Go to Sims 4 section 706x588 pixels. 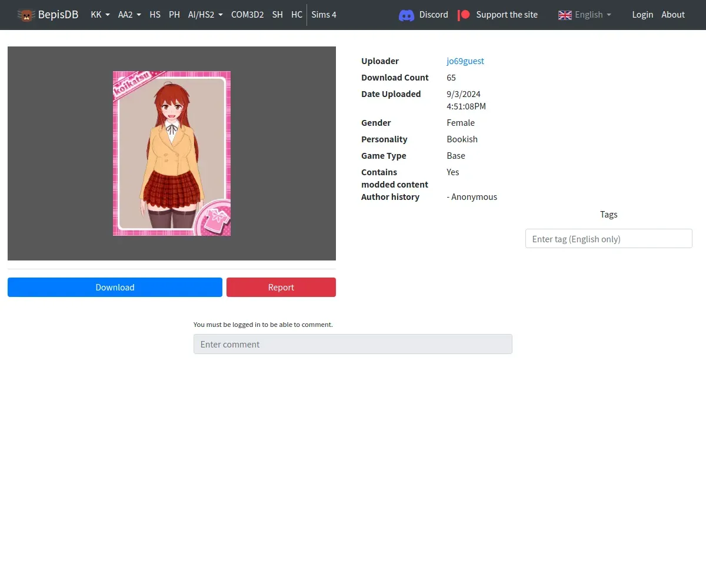pyautogui.click(x=324, y=15)
